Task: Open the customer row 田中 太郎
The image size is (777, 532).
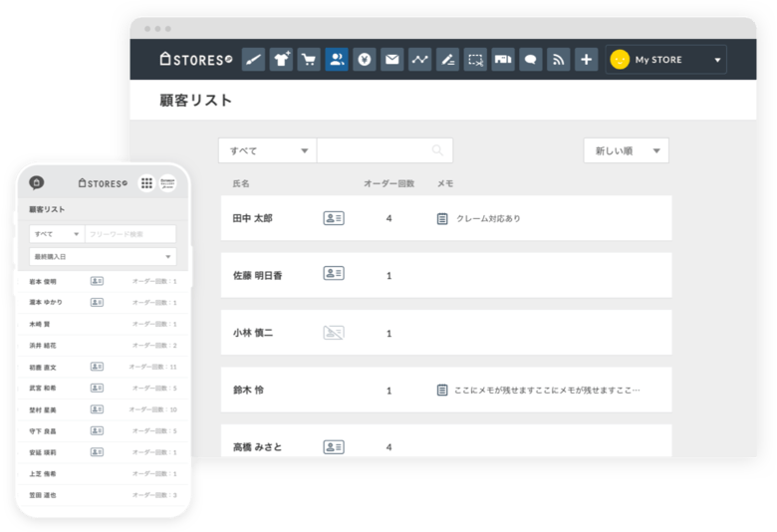Action: pos(446,218)
